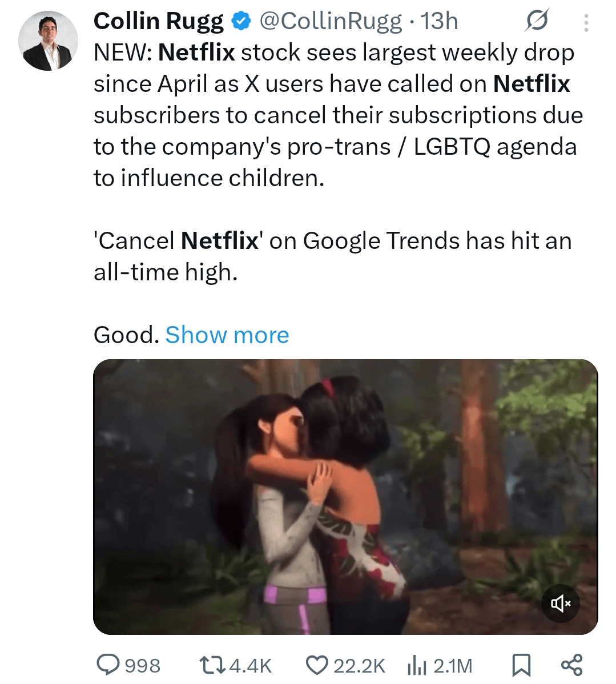The height and width of the screenshot is (684, 616).
Task: Click the Collin Rugg display name
Action: [x=158, y=21]
